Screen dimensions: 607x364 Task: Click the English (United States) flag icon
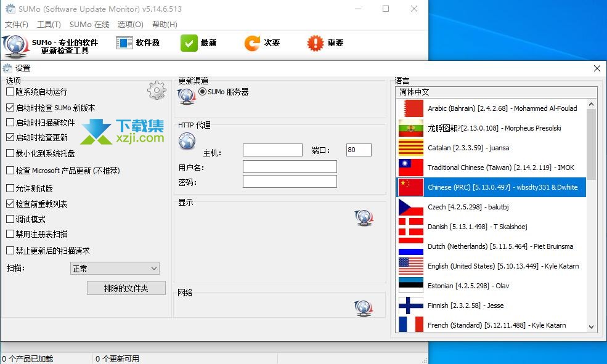pos(411,266)
